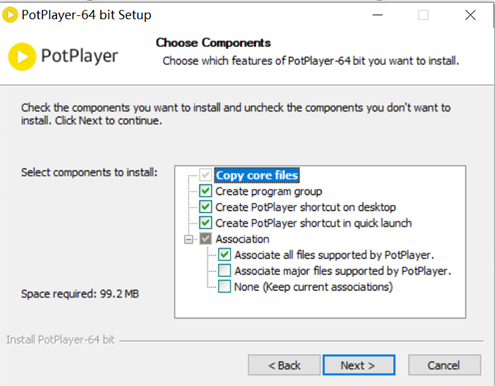Screen dimensions: 495x386
Task: Cancel the PotPlayer installation
Action: point(444,365)
